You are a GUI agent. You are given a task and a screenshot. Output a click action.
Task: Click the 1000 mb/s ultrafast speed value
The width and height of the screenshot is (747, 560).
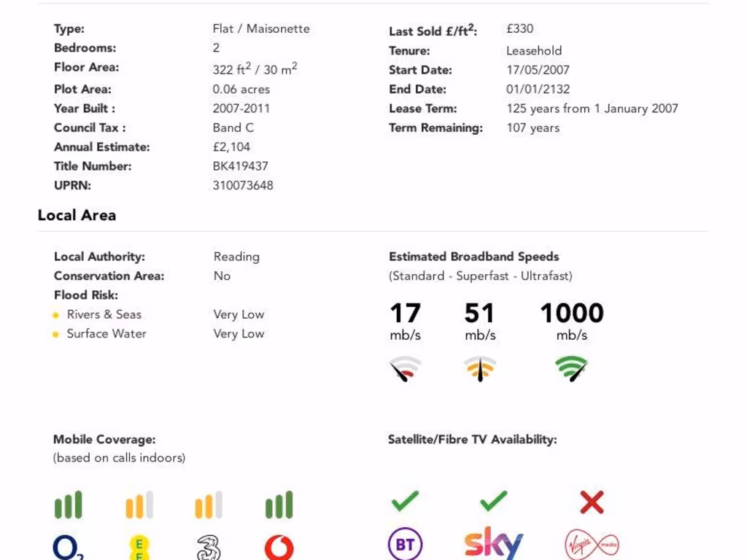click(x=571, y=314)
